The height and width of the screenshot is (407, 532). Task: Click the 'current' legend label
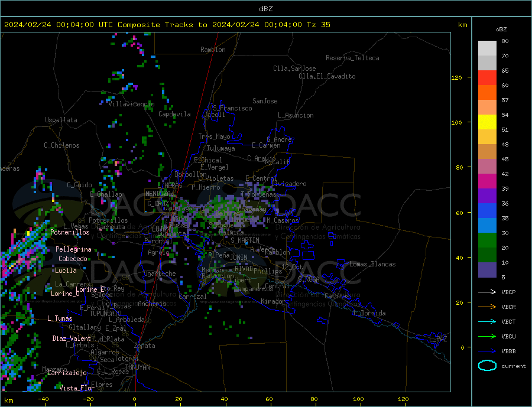pyautogui.click(x=514, y=366)
